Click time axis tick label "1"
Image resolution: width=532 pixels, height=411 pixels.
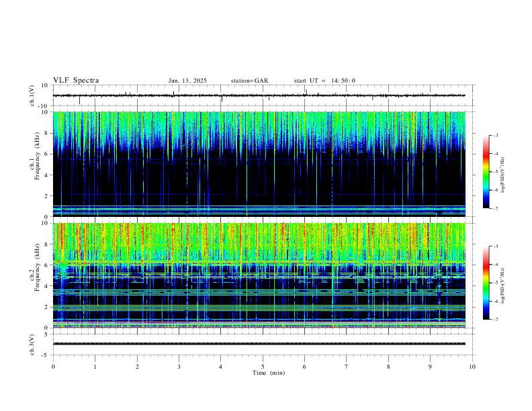tap(95, 367)
